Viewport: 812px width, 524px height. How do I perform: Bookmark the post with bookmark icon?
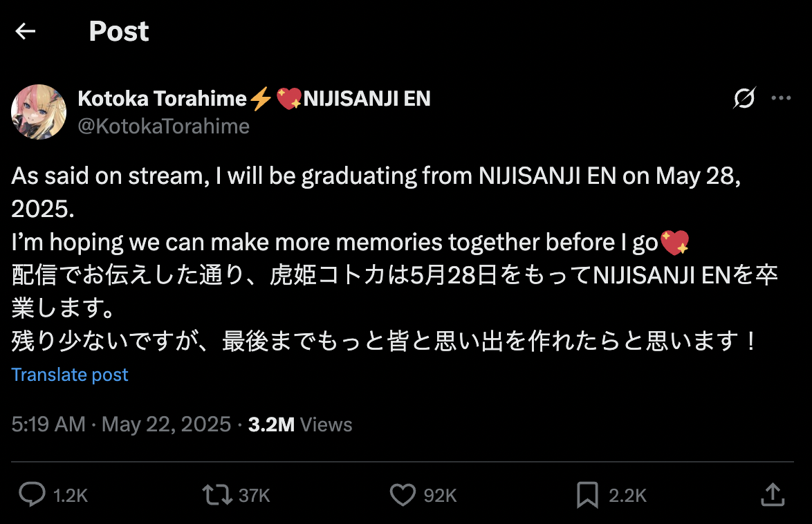(587, 494)
